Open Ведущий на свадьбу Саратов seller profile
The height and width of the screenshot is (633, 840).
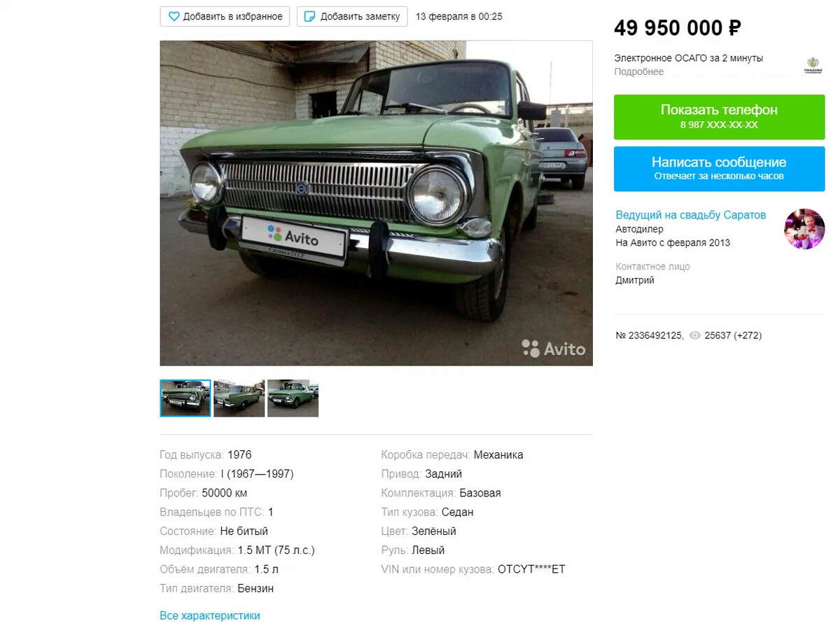coord(691,215)
